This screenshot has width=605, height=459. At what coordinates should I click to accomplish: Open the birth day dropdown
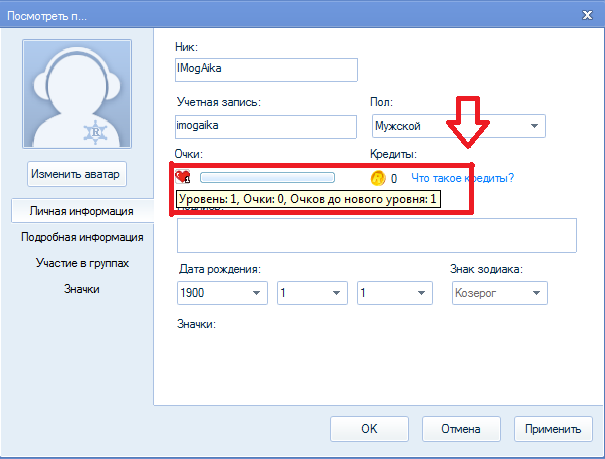tap(394, 293)
